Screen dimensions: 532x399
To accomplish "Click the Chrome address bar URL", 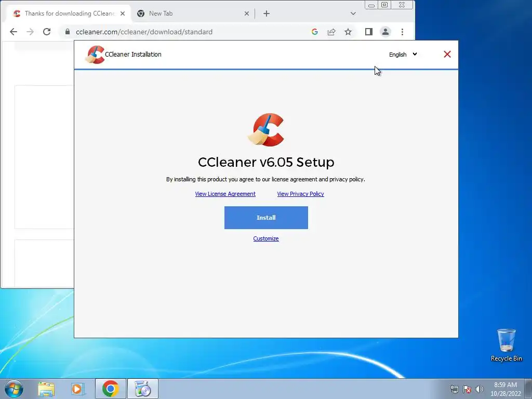I will pyautogui.click(x=144, y=32).
